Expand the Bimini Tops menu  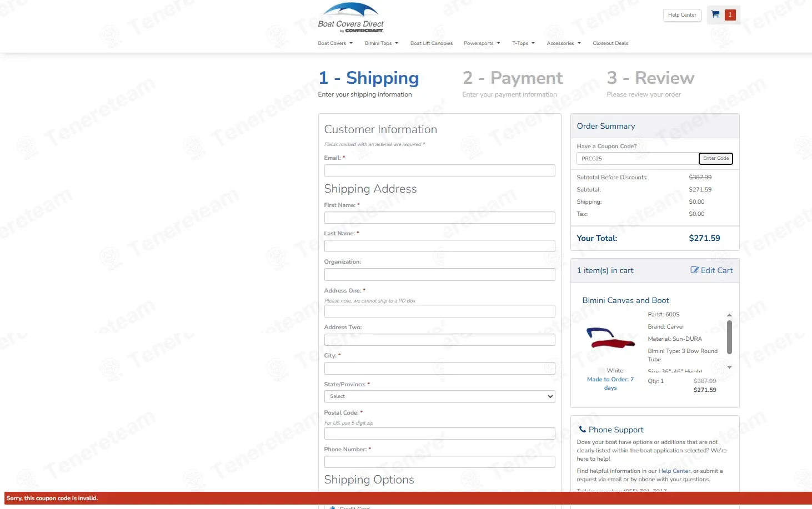(x=381, y=43)
